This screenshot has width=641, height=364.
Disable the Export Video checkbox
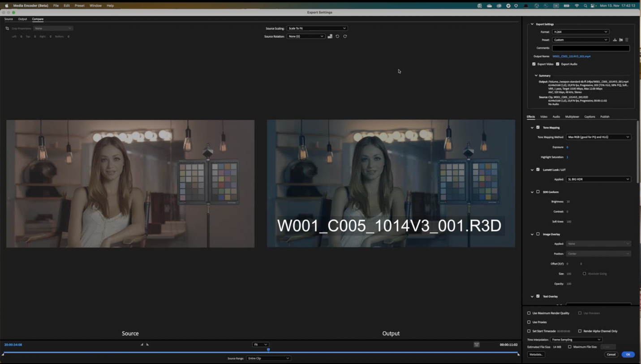(x=534, y=64)
